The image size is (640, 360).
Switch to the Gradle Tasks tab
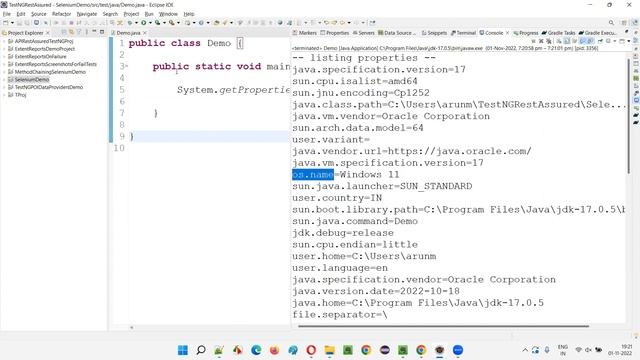coord(558,33)
